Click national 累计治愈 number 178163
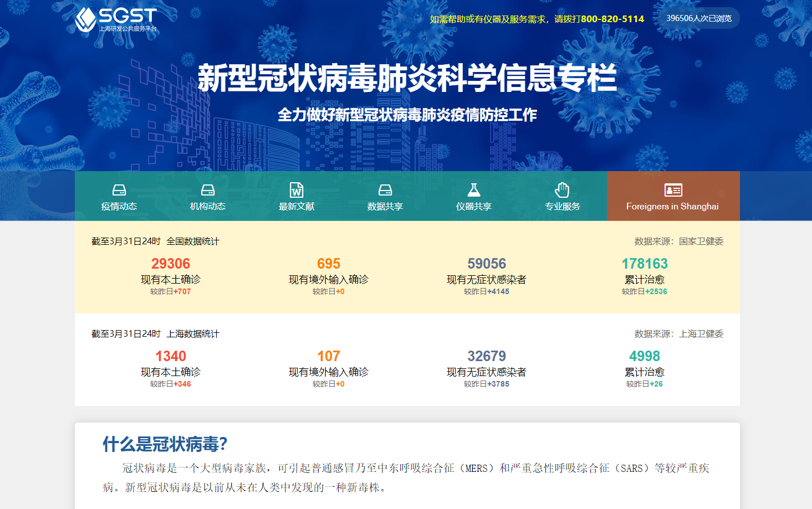Image resolution: width=812 pixels, height=509 pixels. [x=645, y=264]
